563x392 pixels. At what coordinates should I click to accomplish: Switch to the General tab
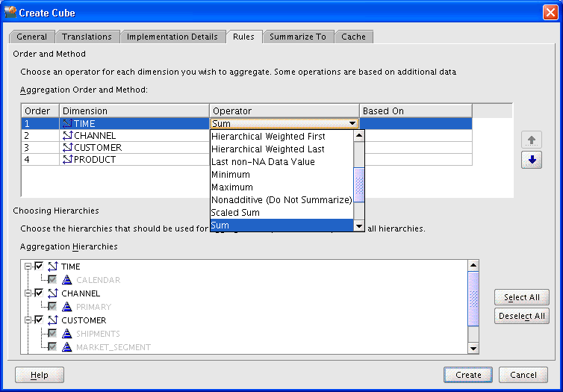(31, 37)
